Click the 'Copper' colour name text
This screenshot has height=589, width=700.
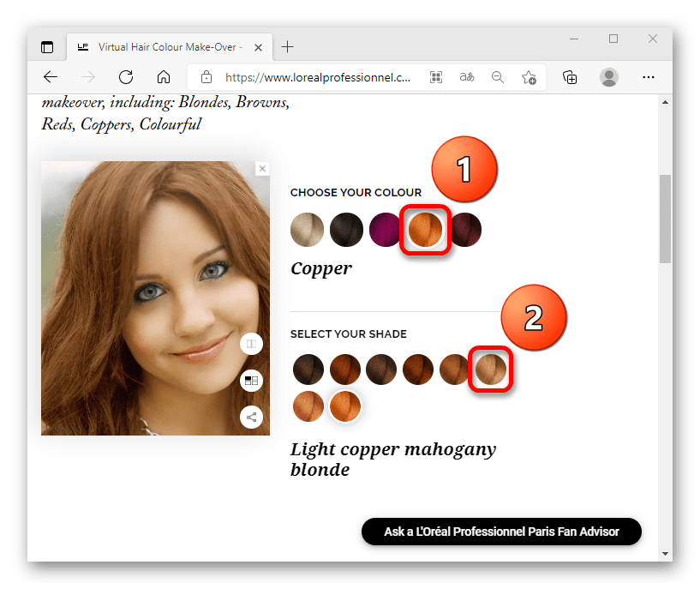pos(321,269)
